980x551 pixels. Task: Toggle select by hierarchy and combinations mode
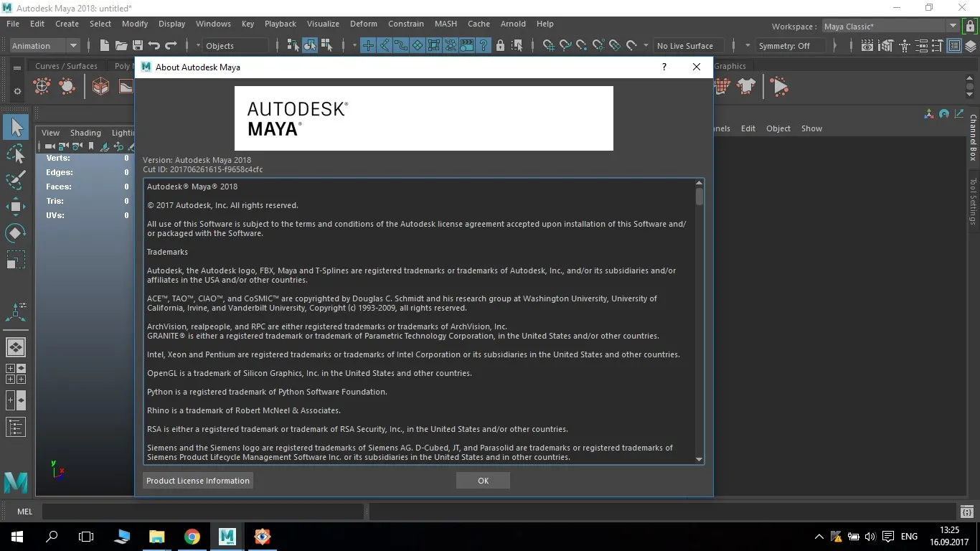click(293, 45)
